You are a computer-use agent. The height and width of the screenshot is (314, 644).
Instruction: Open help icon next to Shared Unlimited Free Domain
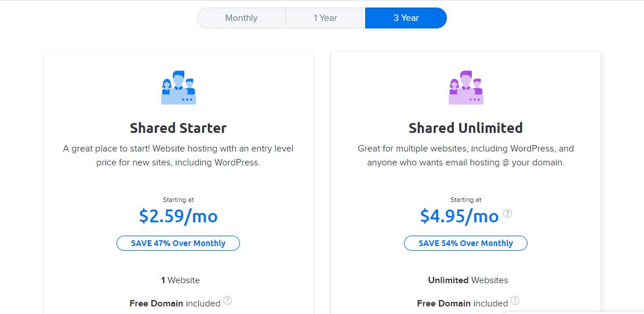pyautogui.click(x=515, y=301)
